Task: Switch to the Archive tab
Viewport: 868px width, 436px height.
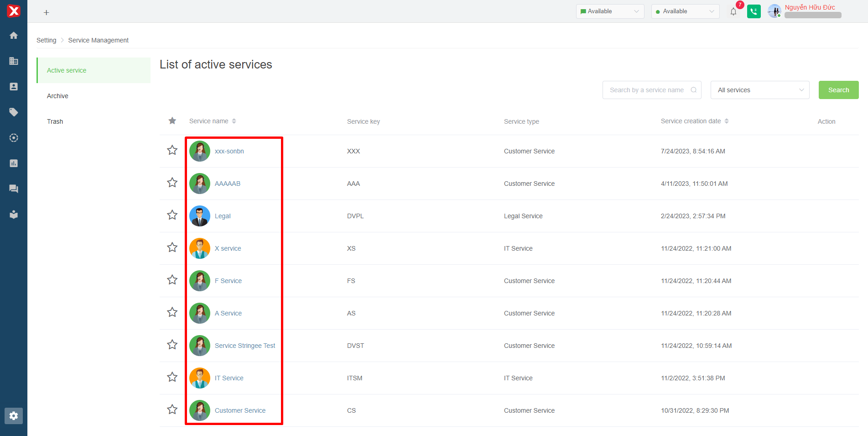Action: 57,96
